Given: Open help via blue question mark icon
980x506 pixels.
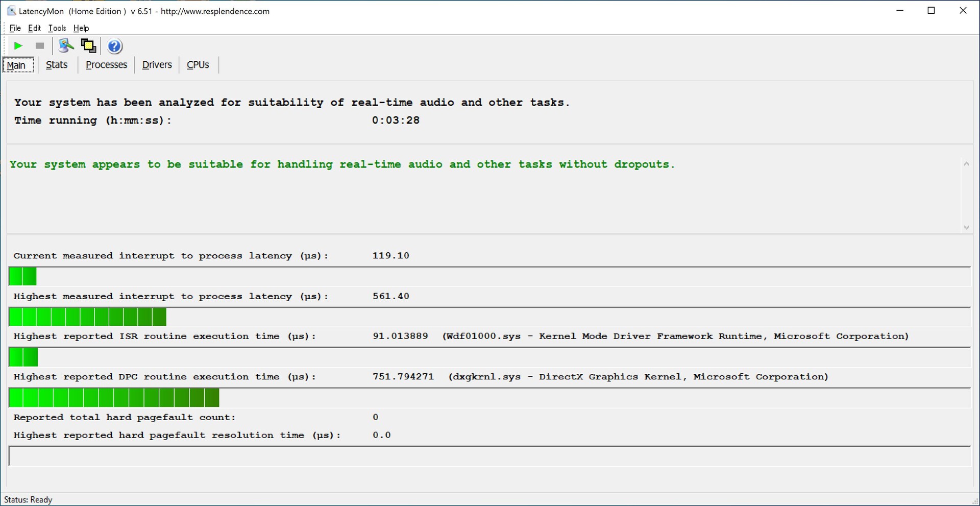Looking at the screenshot, I should coord(115,46).
